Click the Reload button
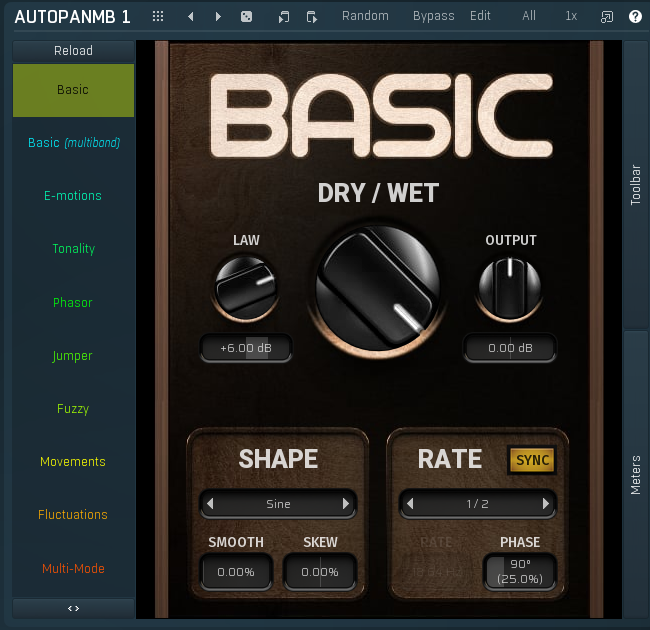 (x=73, y=50)
